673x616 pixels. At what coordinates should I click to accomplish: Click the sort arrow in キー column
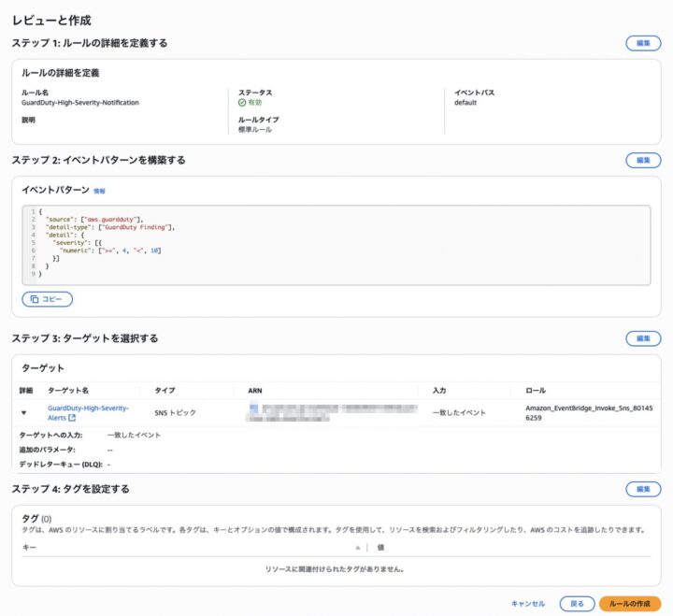357,547
